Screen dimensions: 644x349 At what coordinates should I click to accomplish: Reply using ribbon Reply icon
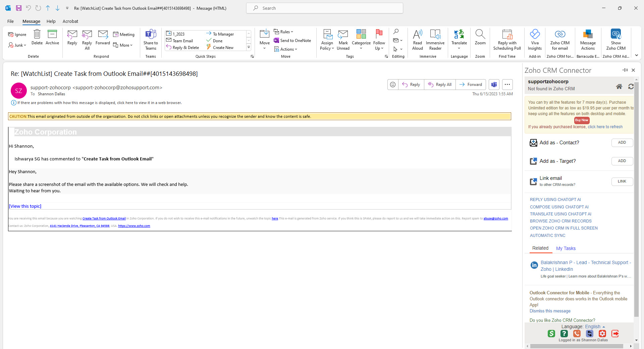72,37
